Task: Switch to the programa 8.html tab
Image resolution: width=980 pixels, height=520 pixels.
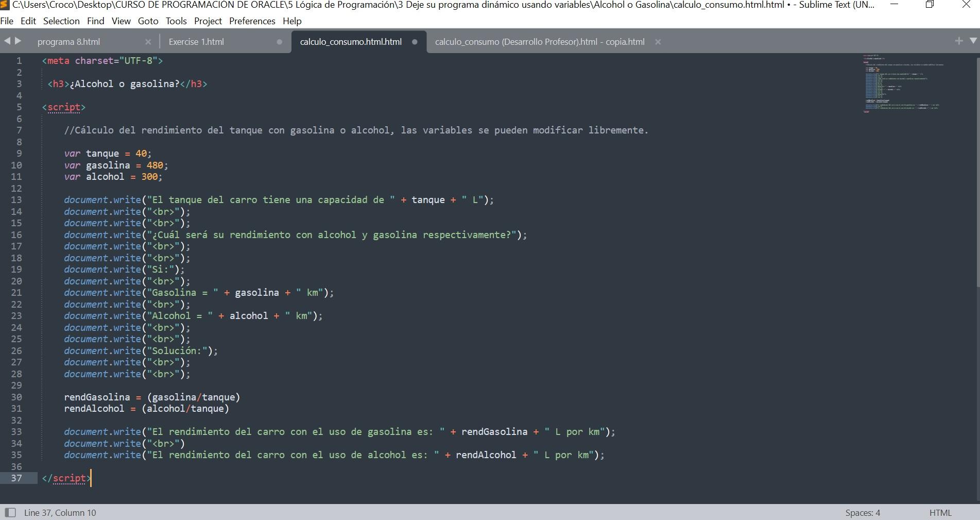Action: point(69,42)
